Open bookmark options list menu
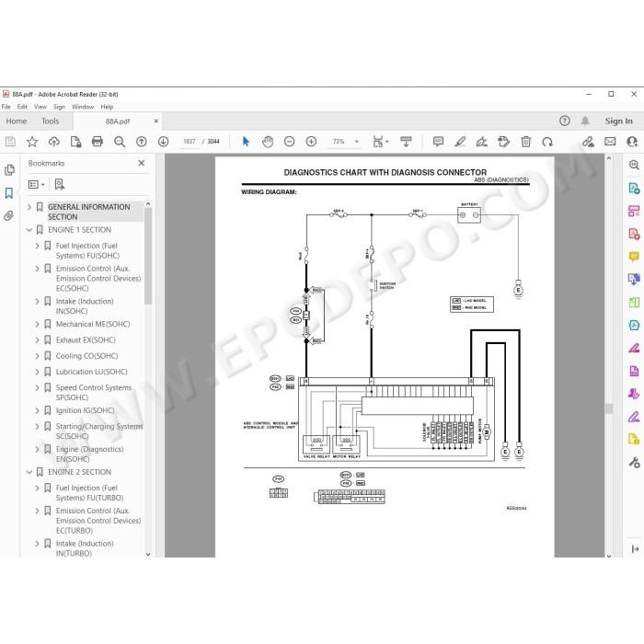This screenshot has width=644, height=644. click(36, 184)
